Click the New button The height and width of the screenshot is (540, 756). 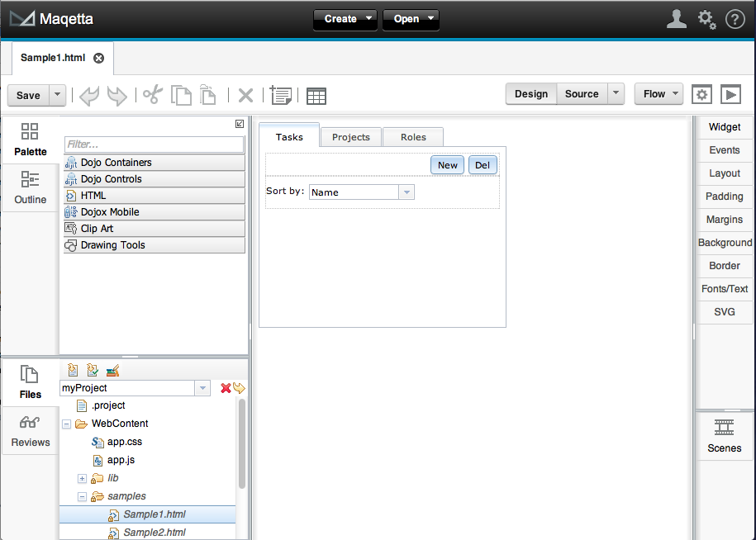tap(447, 165)
